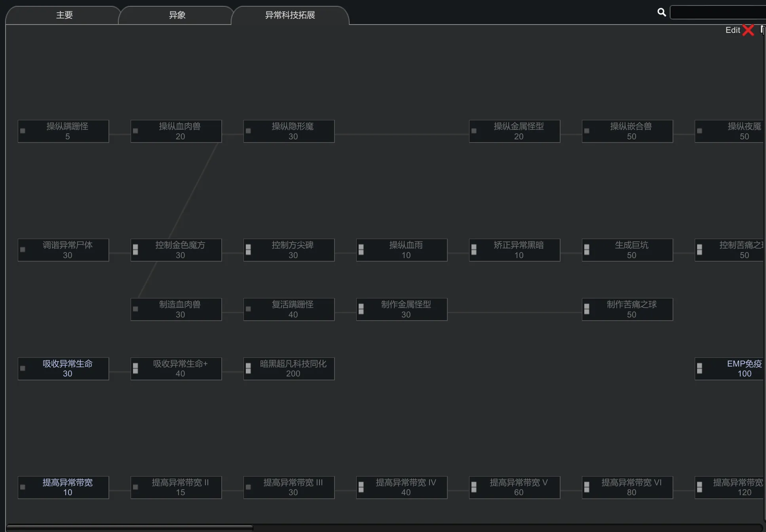766x532 pixels.
Task: Select research 吸收异常生命 costing 30
Action: click(x=67, y=369)
